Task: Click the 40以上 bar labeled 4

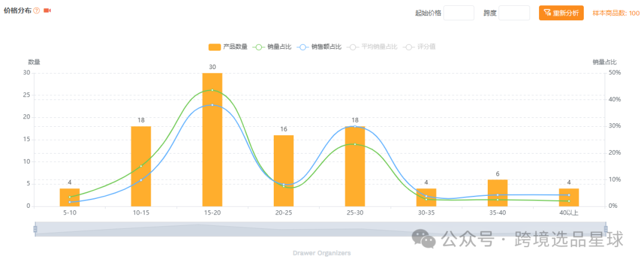Action: click(x=569, y=197)
